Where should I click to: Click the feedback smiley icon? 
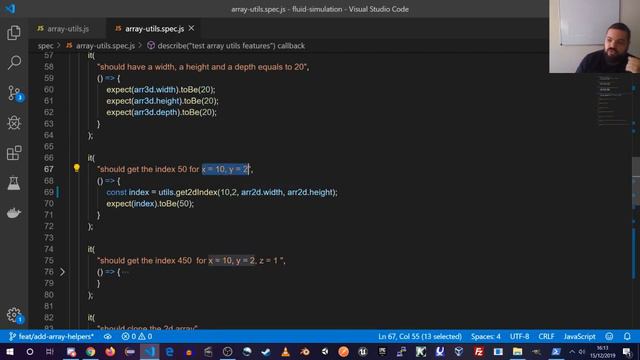coord(609,336)
